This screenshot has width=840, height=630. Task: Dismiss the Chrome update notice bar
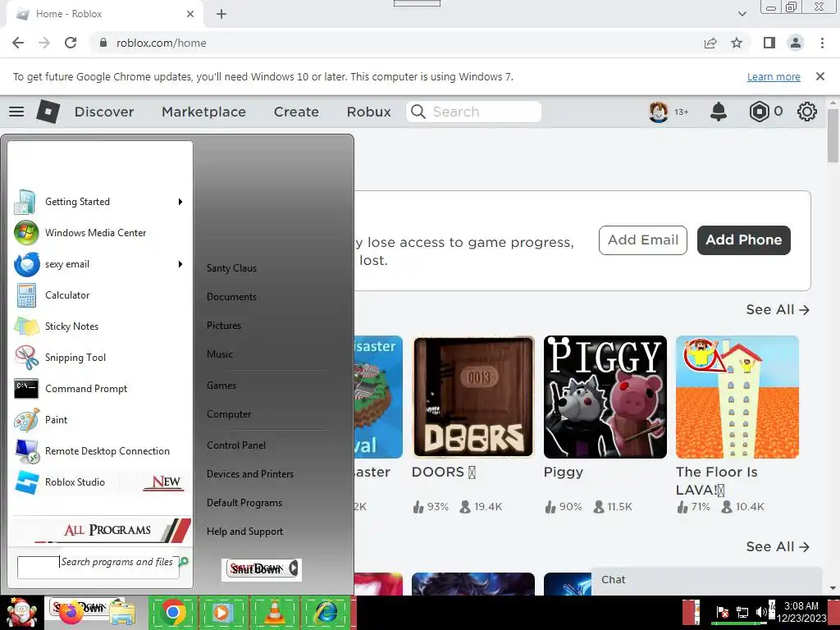coord(820,76)
